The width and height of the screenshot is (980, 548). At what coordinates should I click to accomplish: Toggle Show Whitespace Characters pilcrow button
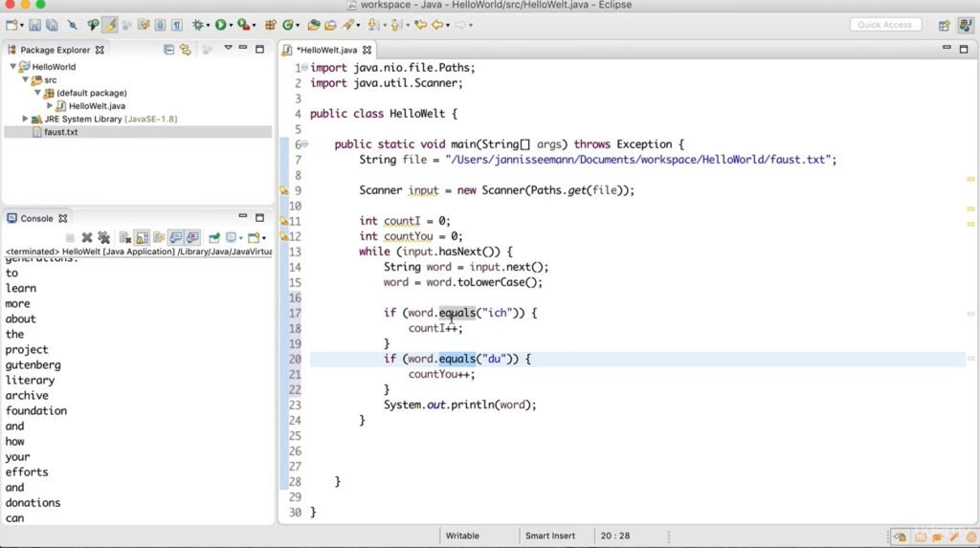click(x=177, y=25)
